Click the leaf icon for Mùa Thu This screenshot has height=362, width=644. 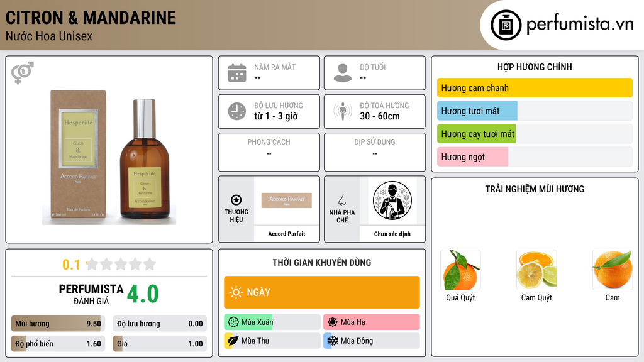[x=233, y=341]
